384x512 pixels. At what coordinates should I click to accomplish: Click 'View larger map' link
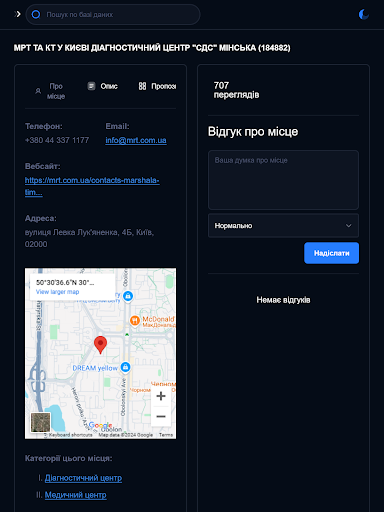coord(57,292)
